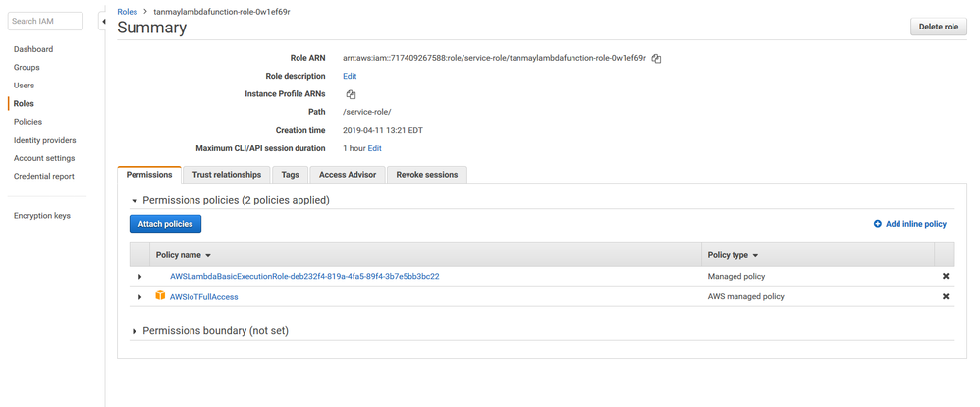Open the Tags tab
This screenshot has height=407, width=980.
click(290, 175)
